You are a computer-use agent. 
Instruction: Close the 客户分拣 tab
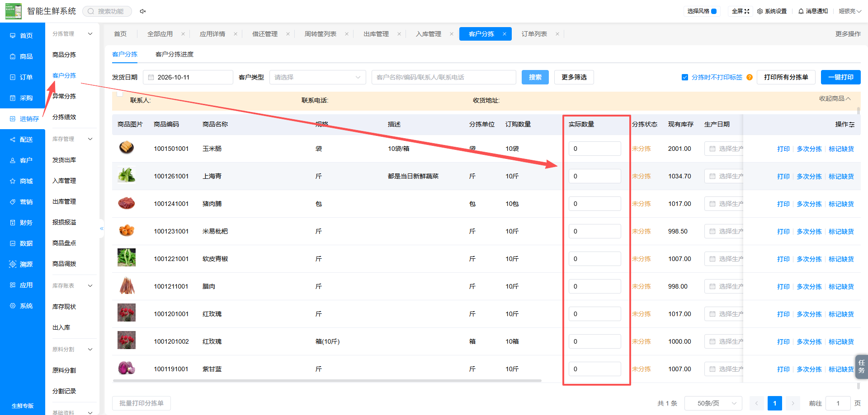click(505, 34)
